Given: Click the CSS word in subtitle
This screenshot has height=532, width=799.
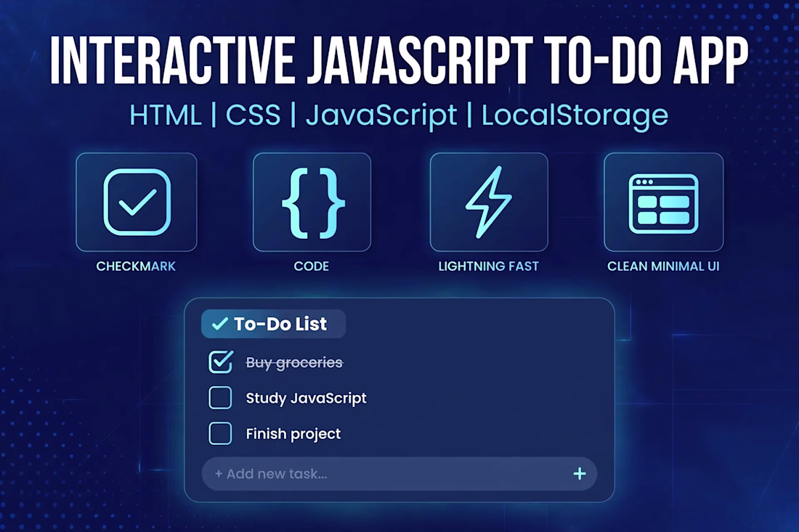Looking at the screenshot, I should [254, 115].
